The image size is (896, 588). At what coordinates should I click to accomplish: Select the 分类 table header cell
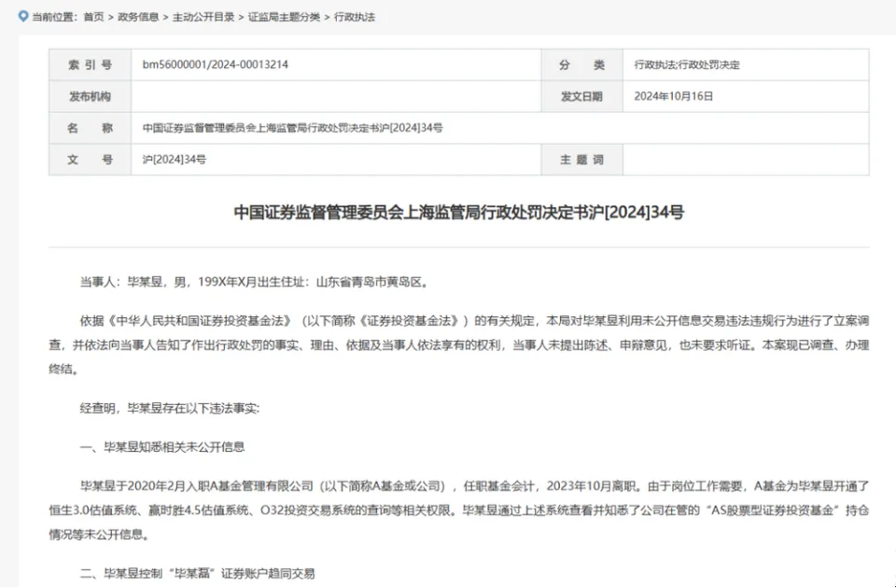[581, 64]
